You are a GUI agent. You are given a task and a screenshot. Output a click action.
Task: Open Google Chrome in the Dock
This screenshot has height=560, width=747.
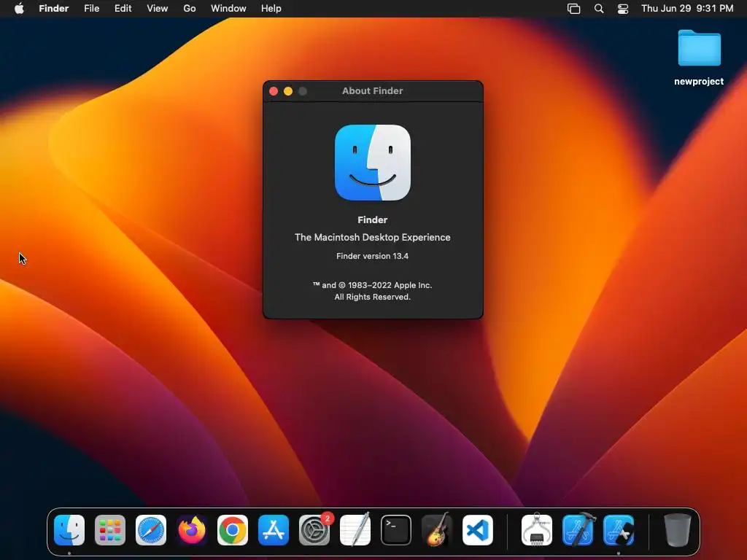click(x=233, y=530)
